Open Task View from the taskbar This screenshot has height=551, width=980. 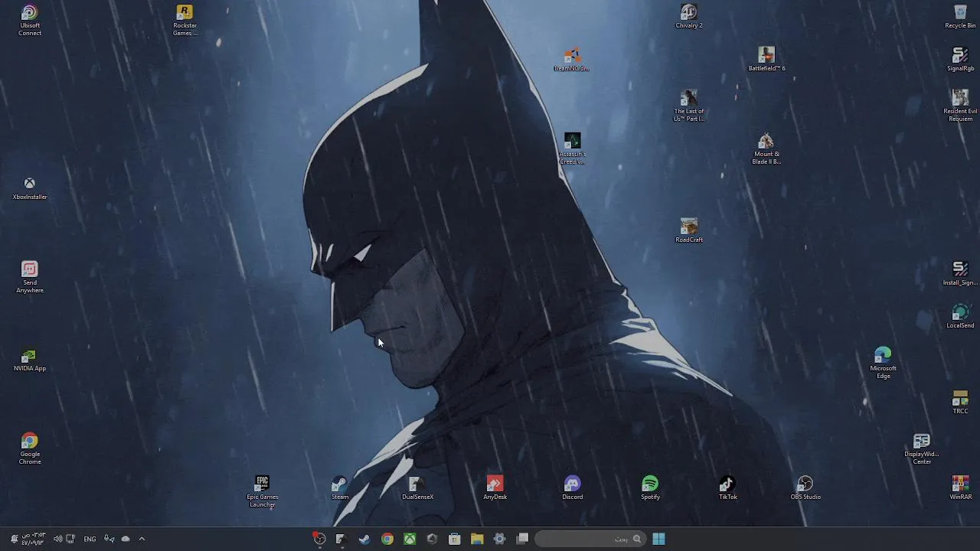pos(522,539)
